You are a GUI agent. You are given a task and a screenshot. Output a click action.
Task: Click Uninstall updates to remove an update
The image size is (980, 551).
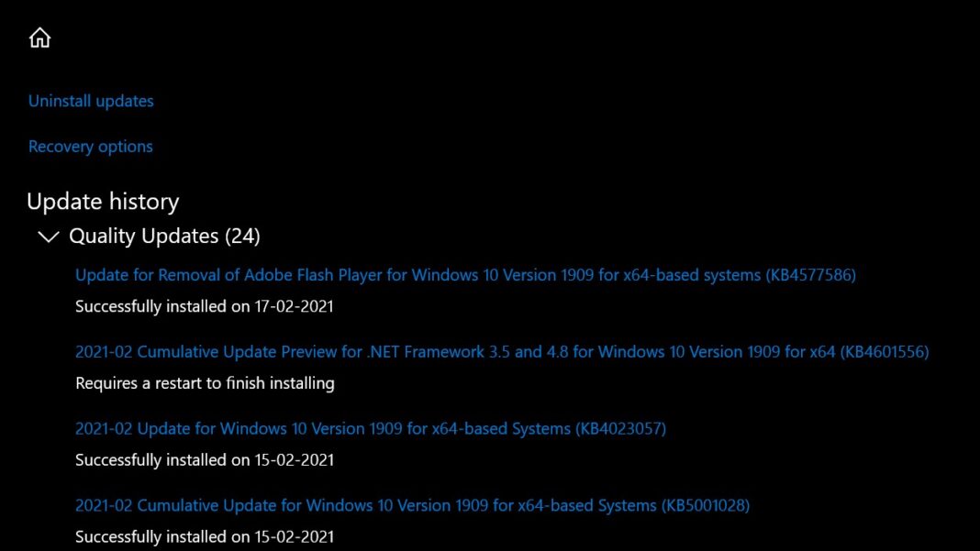(90, 101)
